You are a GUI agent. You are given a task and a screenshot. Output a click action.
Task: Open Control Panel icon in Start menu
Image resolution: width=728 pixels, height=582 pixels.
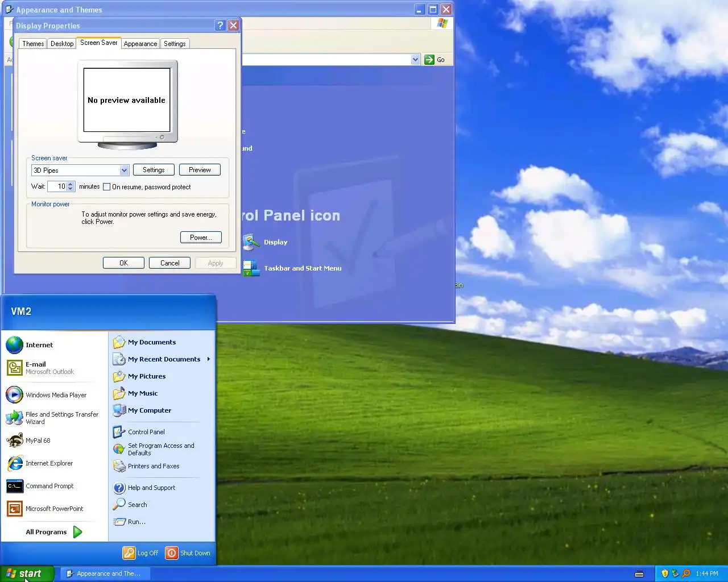coord(119,432)
